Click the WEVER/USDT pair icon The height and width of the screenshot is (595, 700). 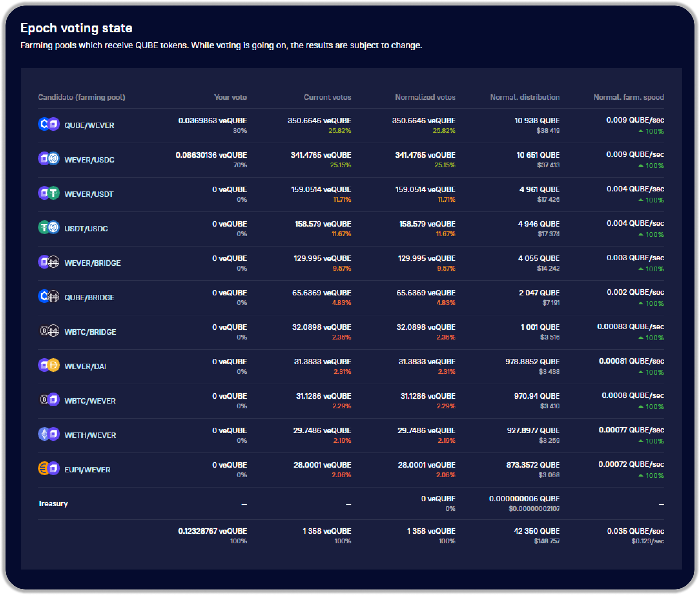(49, 193)
